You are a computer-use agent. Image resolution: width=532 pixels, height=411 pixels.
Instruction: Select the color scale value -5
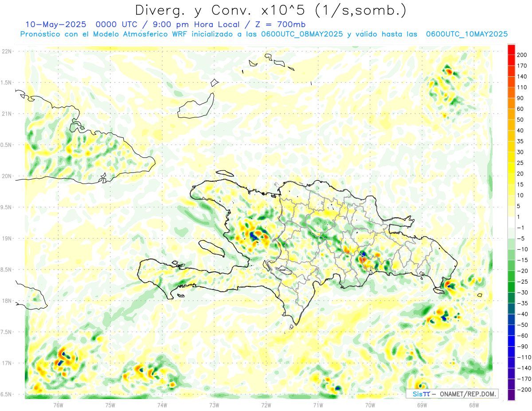click(x=520, y=239)
